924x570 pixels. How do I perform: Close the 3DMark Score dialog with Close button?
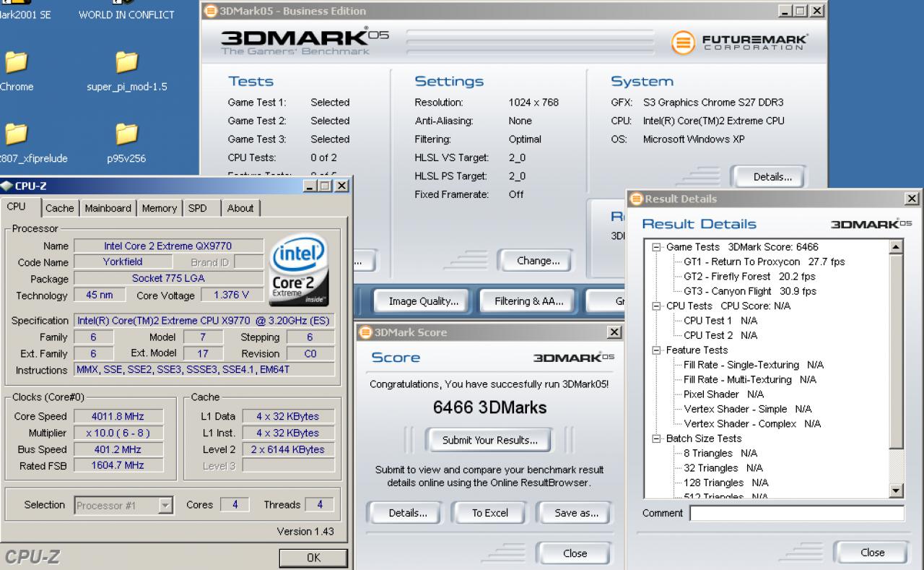pyautogui.click(x=575, y=553)
